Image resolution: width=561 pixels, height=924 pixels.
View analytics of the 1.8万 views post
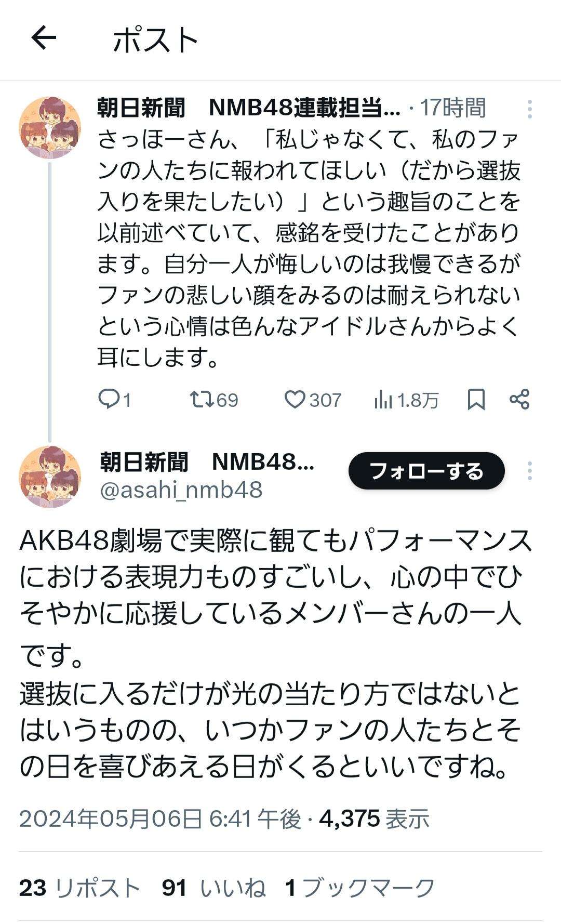click(x=384, y=400)
